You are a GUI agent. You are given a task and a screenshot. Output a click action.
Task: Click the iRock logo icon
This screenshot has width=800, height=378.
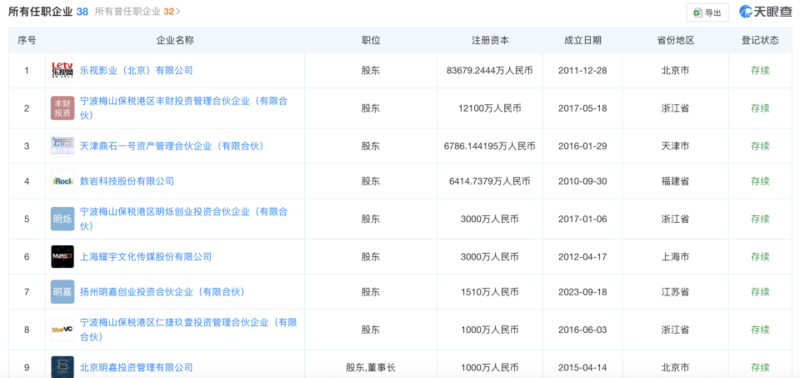click(x=62, y=181)
